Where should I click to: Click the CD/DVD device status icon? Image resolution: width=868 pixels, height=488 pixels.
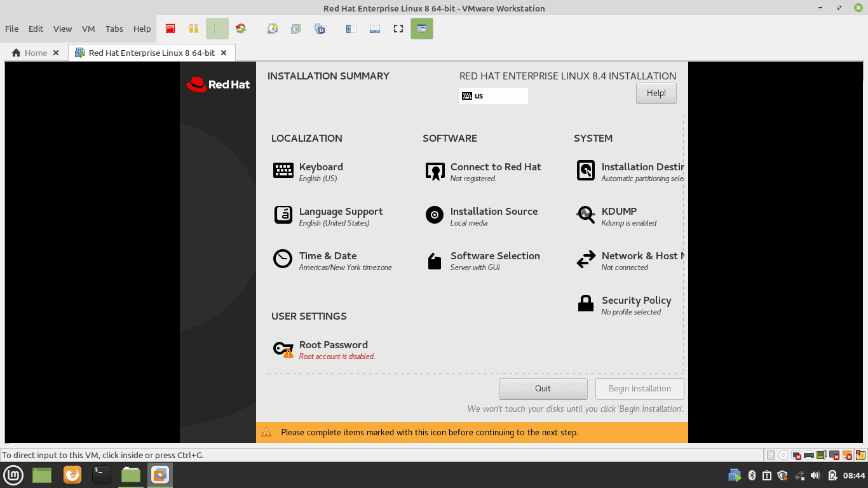point(783,455)
